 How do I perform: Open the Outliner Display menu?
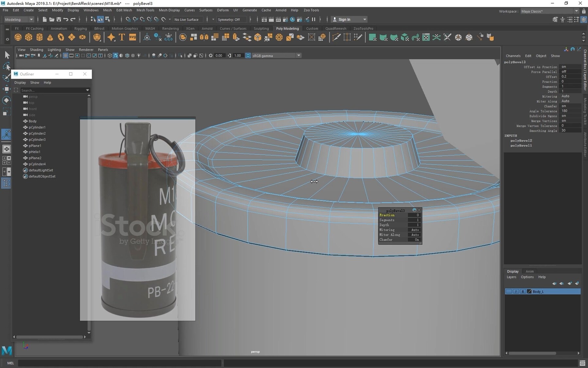20,82
